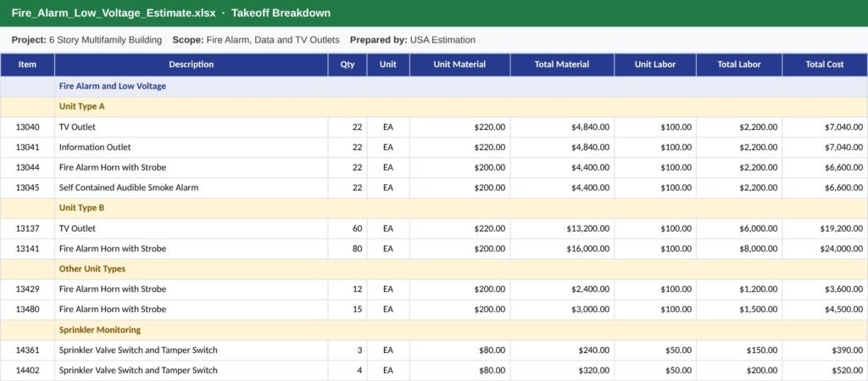
Task: Click the $24,000.00 total cost cell
Action: coord(824,249)
